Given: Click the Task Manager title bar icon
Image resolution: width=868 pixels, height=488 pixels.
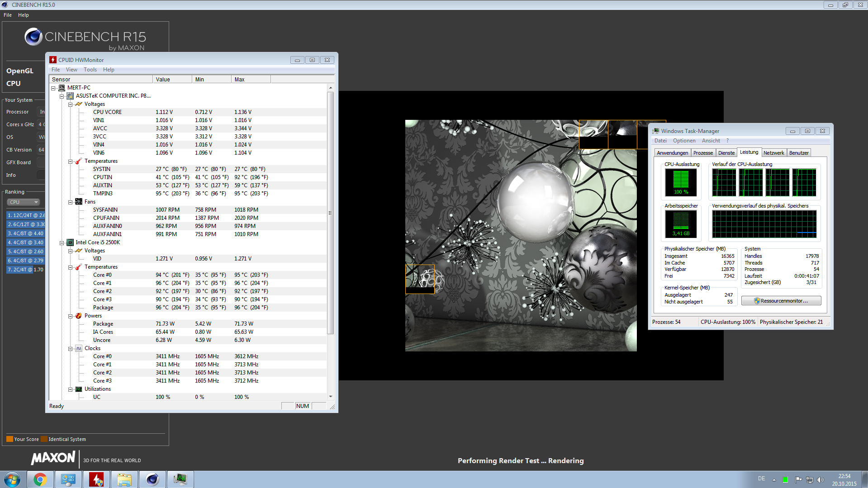Looking at the screenshot, I should (656, 131).
